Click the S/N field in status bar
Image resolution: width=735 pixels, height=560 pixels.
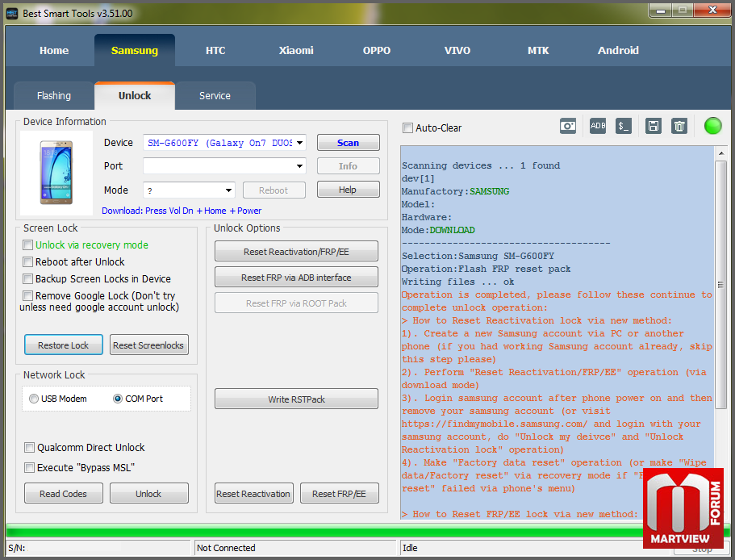click(x=99, y=548)
